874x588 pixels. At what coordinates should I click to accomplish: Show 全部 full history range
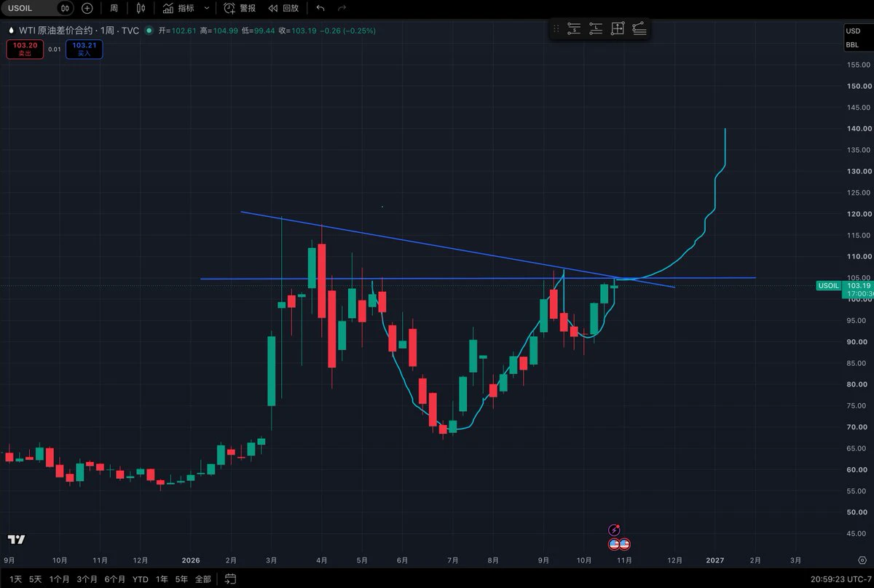(x=203, y=579)
